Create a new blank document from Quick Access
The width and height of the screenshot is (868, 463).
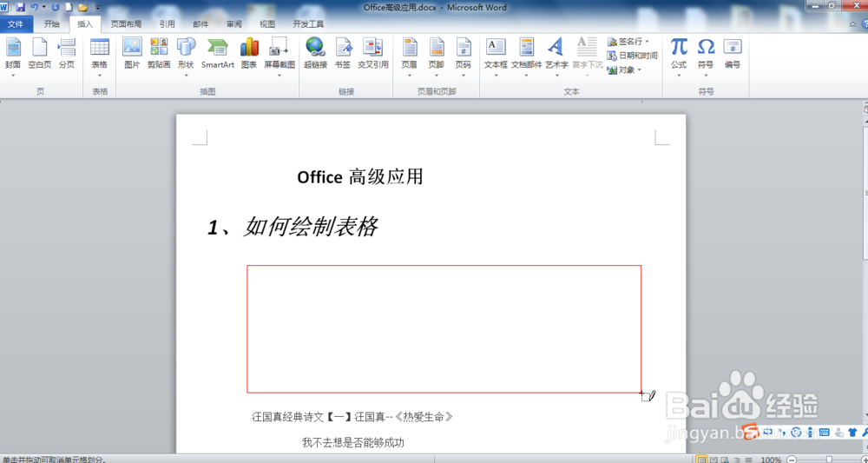(x=69, y=7)
